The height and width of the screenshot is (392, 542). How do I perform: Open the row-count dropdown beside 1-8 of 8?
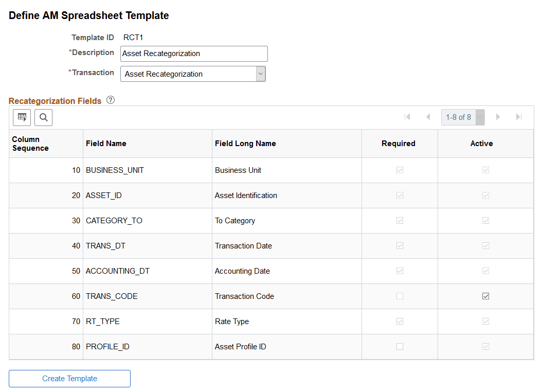coord(480,117)
